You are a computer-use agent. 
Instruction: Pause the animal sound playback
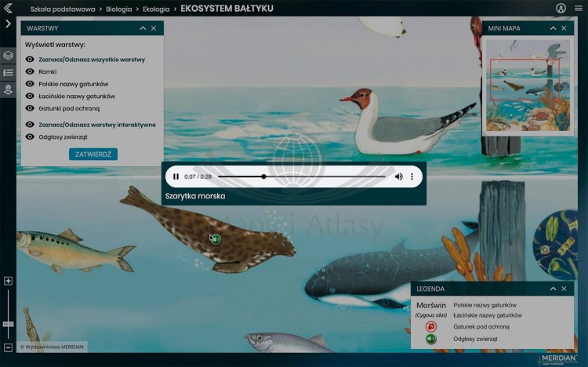176,176
